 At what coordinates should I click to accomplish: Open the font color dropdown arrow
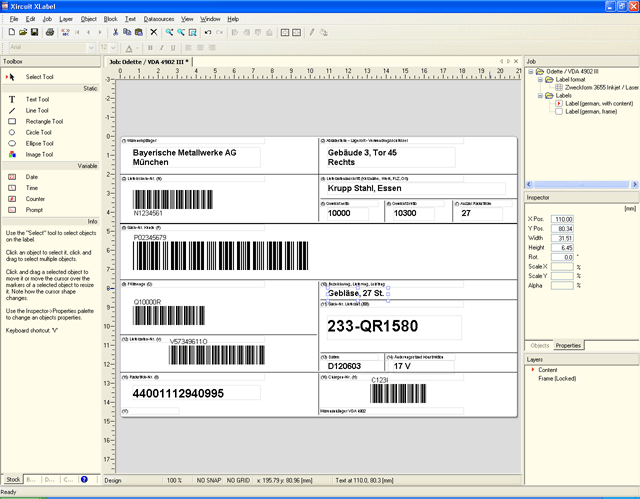click(138, 48)
